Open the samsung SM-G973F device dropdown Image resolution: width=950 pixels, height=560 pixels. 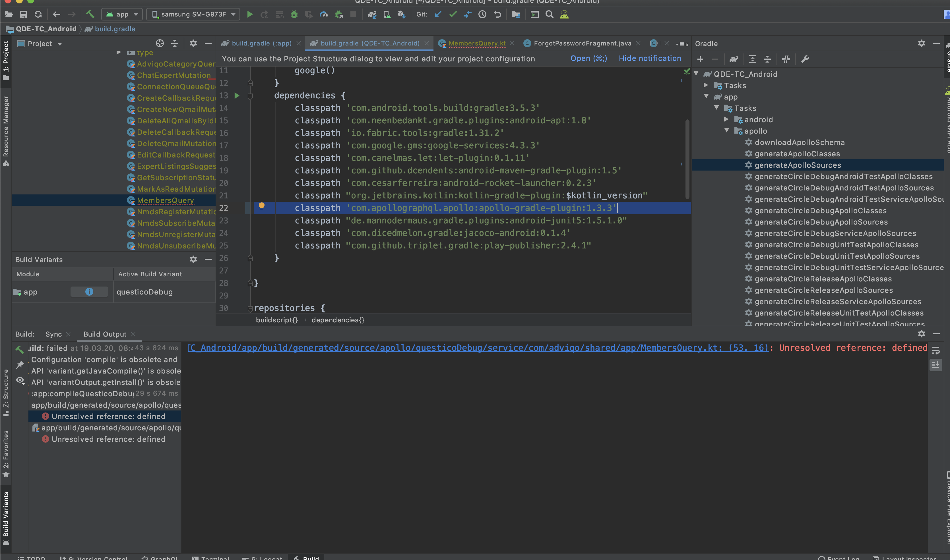[193, 14]
